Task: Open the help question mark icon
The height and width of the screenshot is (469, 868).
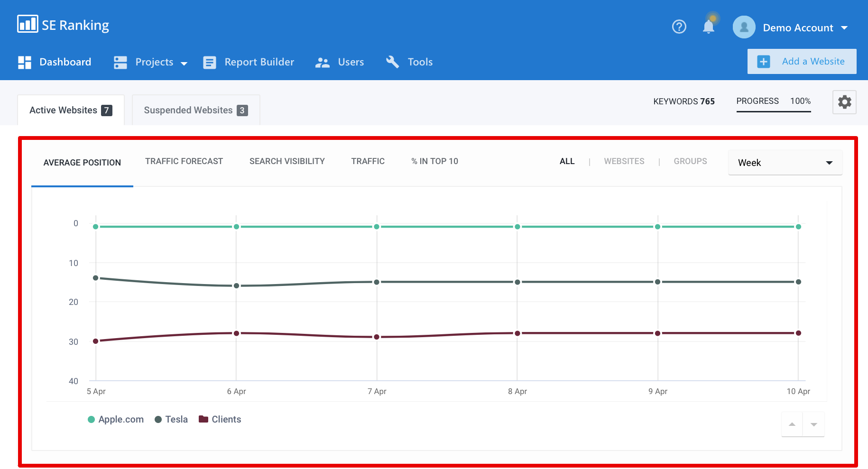Action: [x=679, y=27]
